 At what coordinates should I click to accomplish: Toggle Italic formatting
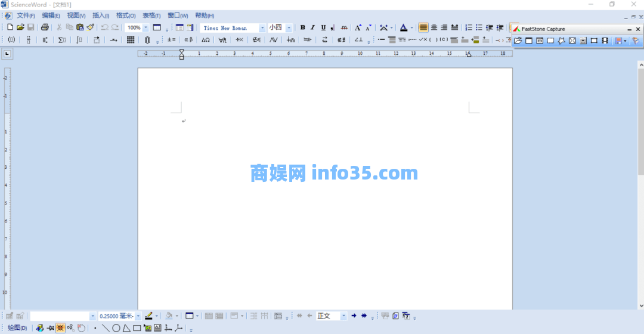coord(312,27)
